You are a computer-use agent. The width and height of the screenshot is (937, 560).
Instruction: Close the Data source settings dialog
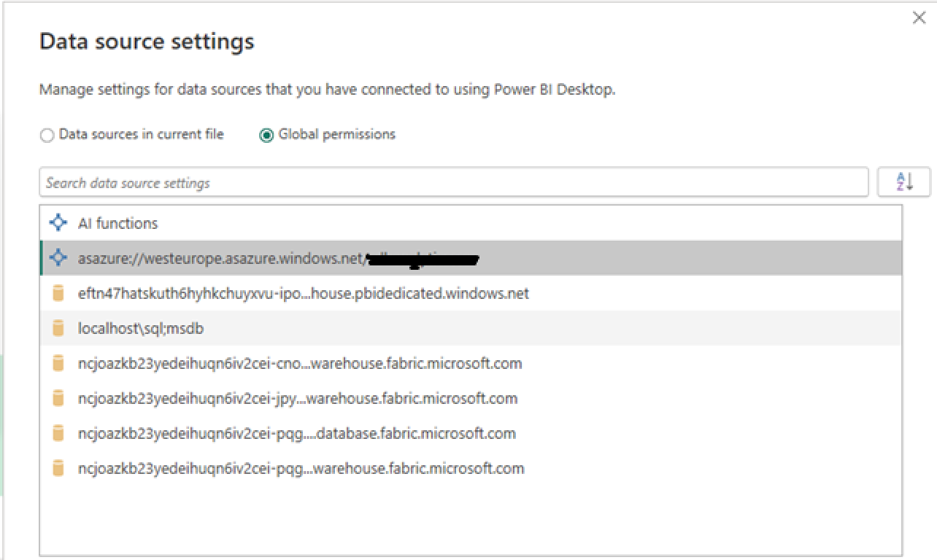[919, 17]
